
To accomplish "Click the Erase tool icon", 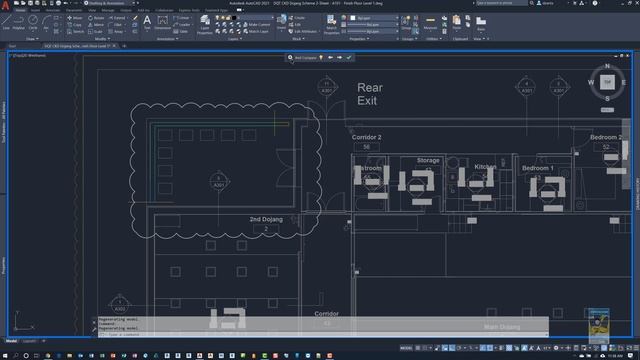I will point(135,18).
